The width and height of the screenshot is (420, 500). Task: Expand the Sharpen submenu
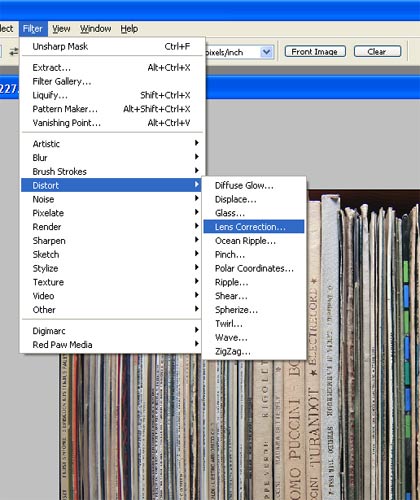coord(111,241)
